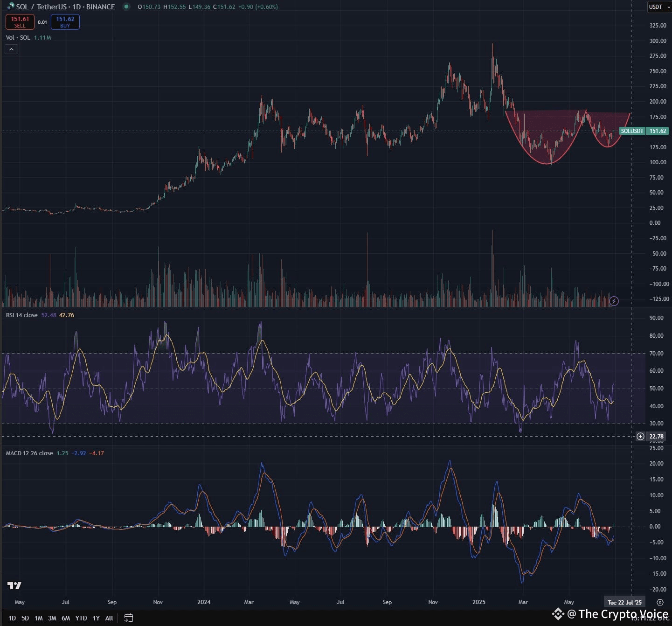Click the RSI 14 close legend label
This screenshot has height=626, width=672.
[x=21, y=315]
